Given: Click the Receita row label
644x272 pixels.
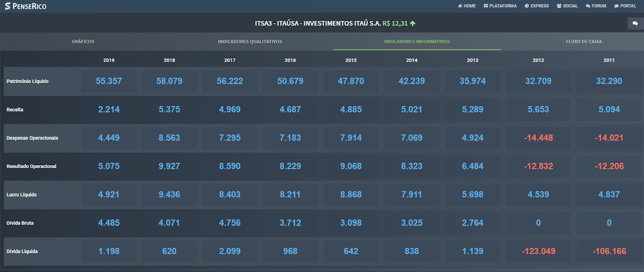Looking at the screenshot, I should 15,110.
